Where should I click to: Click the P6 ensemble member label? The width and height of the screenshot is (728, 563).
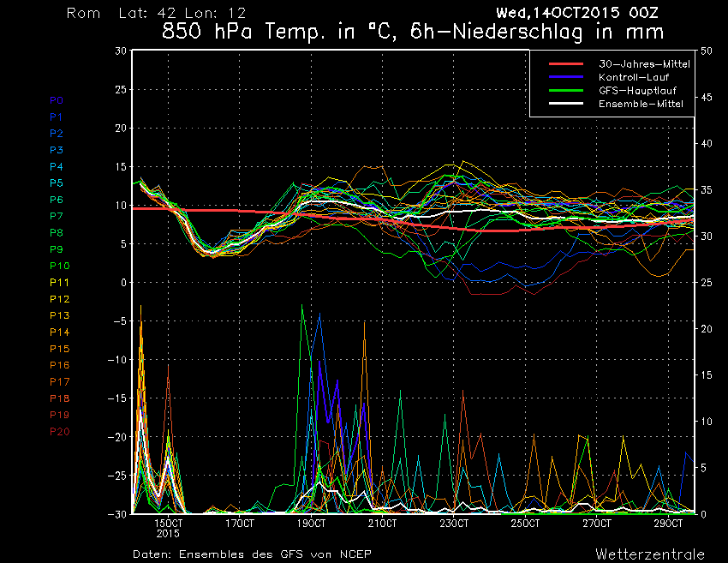click(x=57, y=200)
